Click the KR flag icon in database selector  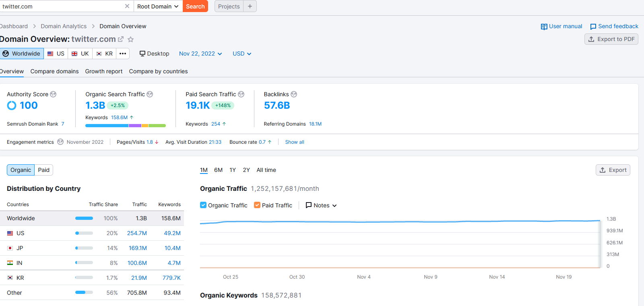tap(99, 54)
